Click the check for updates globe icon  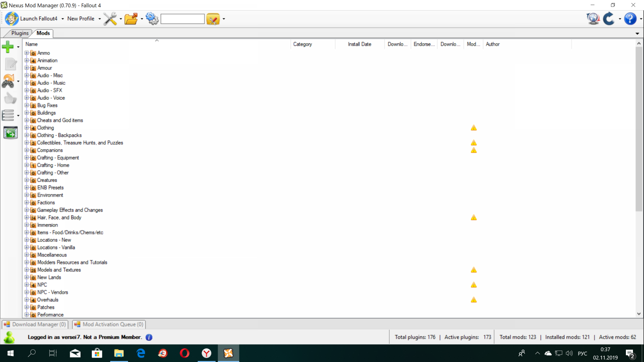(x=593, y=19)
